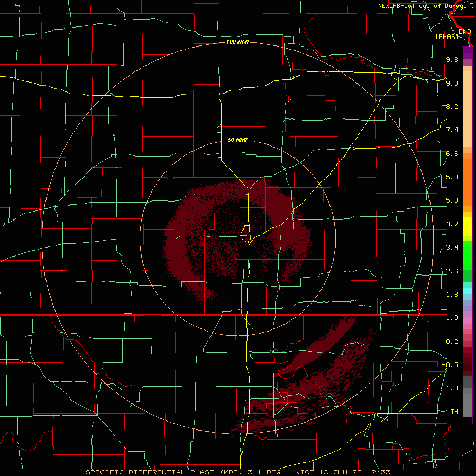
Task: Click the 9.0 scale value
Action: (x=452, y=83)
